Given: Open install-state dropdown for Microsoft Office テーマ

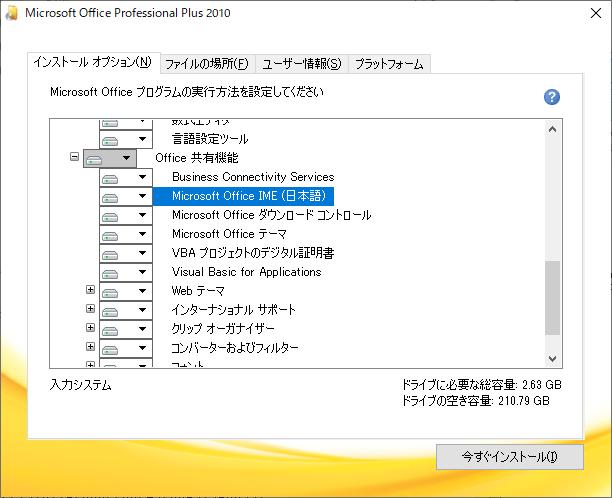Looking at the screenshot, I should [126, 234].
